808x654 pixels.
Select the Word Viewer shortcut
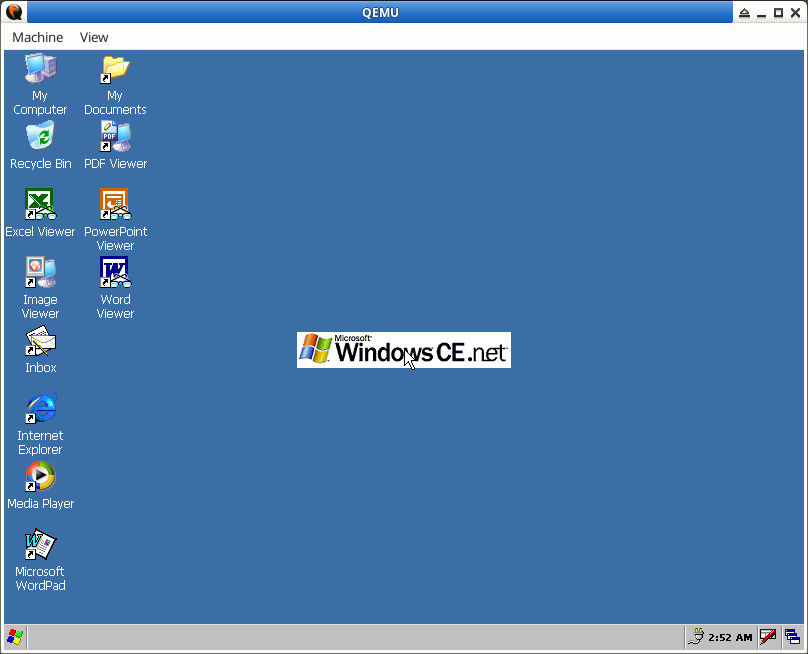coord(115,288)
